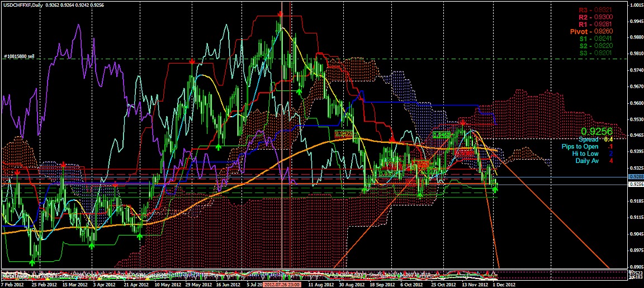Click the 0.9288 price tag on the price axis

point(636,177)
